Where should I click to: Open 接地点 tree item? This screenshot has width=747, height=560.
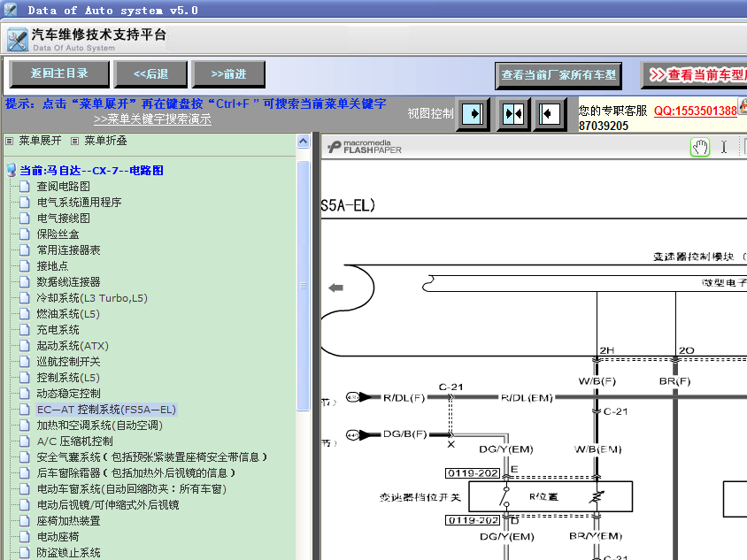pos(52,266)
